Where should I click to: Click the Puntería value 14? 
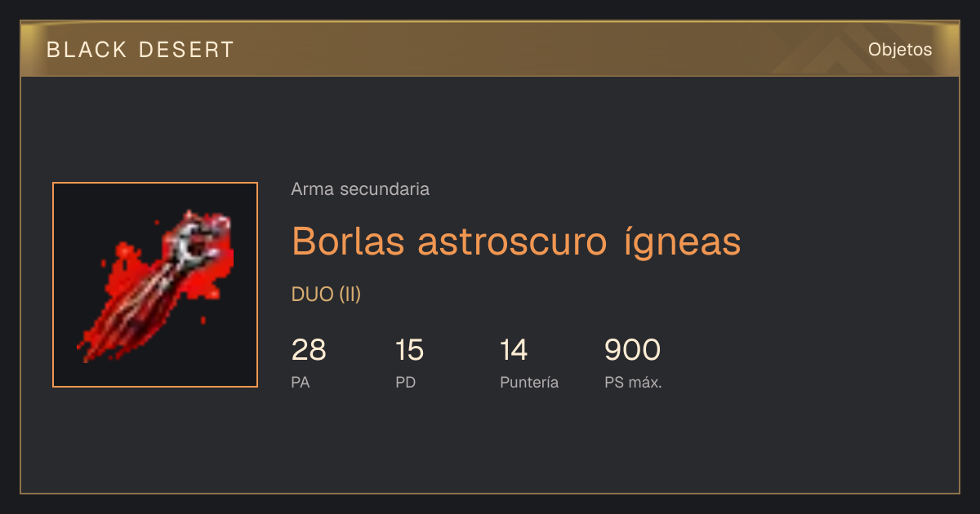[514, 350]
